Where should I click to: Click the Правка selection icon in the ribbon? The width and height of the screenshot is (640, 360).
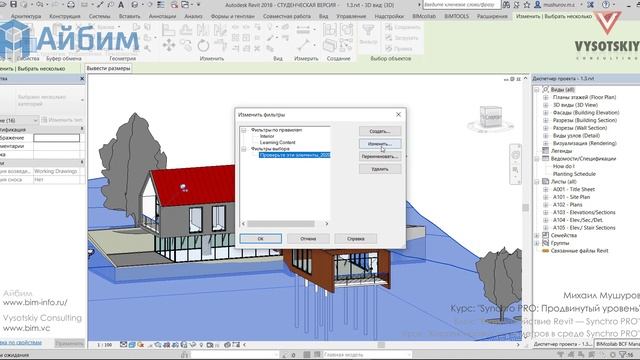pos(389,49)
